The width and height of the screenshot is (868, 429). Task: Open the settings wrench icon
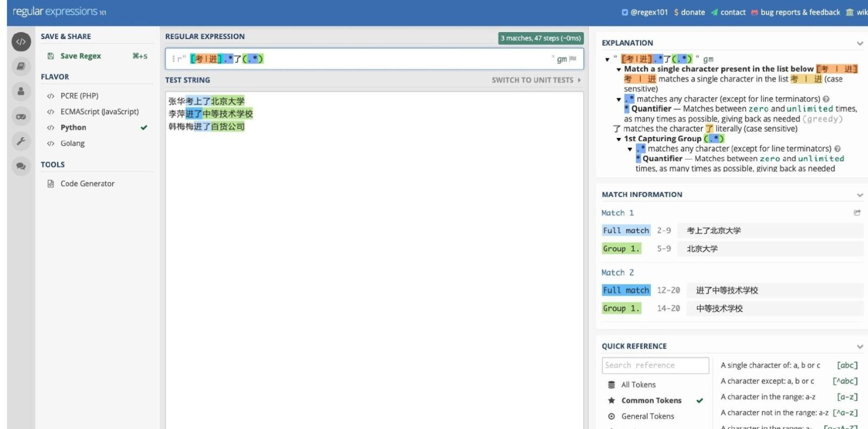(x=21, y=141)
